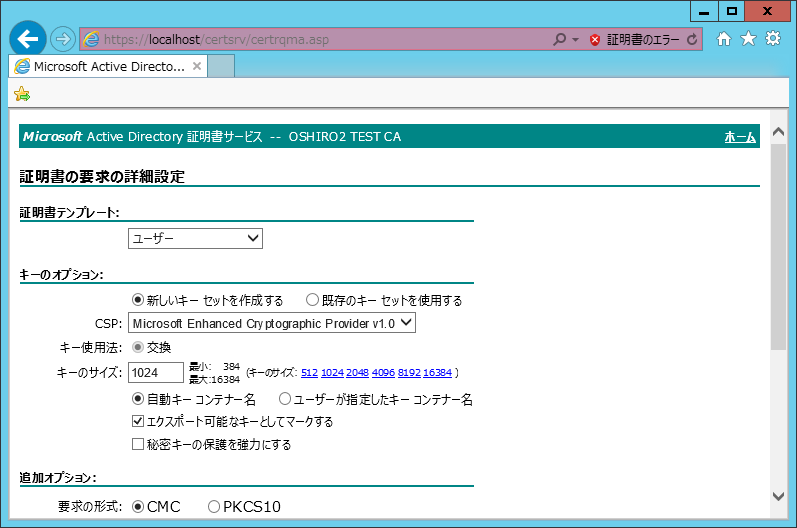Image resolution: width=797 pixels, height=528 pixels.
Task: Click the red certificate error shield icon
Action: 595,40
